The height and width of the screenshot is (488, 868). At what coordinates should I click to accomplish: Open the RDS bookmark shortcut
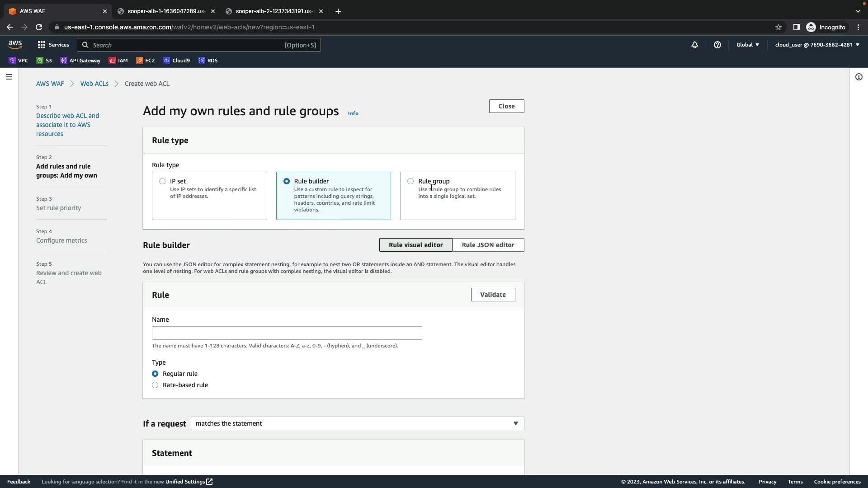tap(208, 61)
